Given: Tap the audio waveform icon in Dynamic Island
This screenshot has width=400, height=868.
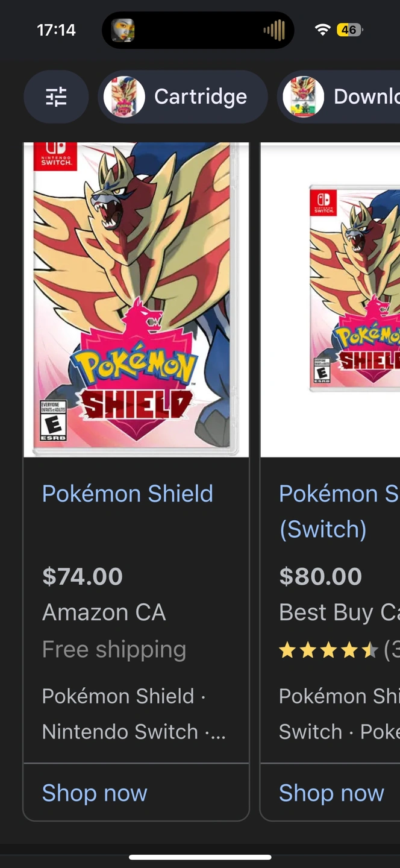Looking at the screenshot, I should pos(274,30).
